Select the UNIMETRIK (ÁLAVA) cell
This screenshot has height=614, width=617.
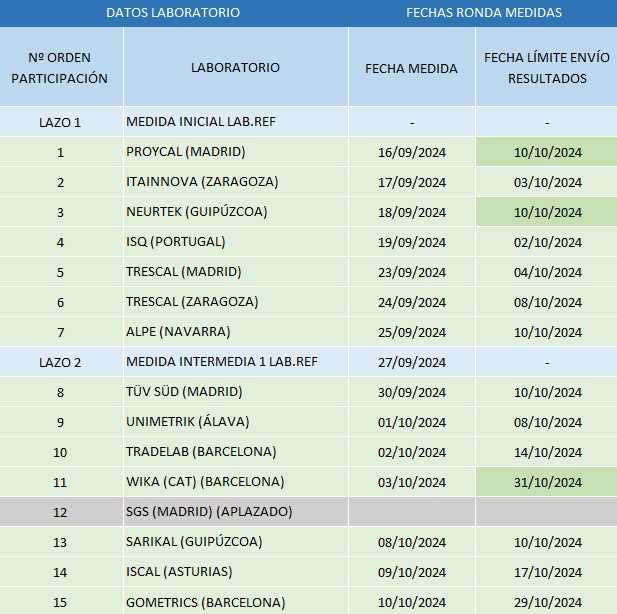pyautogui.click(x=236, y=422)
